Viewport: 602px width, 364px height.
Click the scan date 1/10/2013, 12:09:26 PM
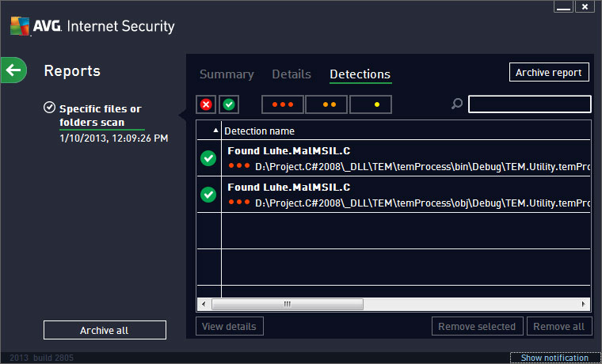coord(114,138)
